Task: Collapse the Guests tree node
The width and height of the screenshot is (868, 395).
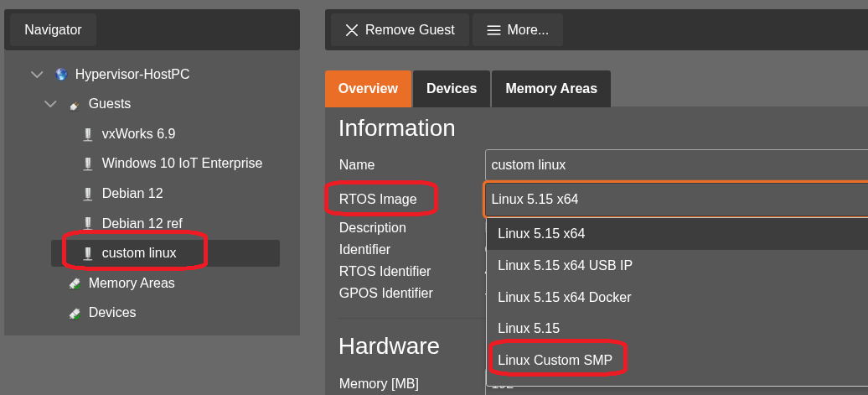Action: tap(50, 104)
